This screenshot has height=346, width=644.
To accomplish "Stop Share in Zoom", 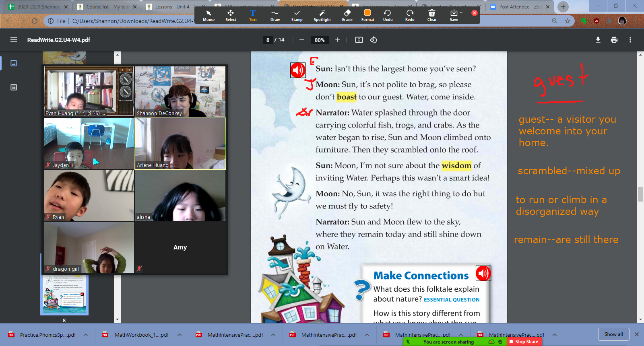I will [524, 342].
